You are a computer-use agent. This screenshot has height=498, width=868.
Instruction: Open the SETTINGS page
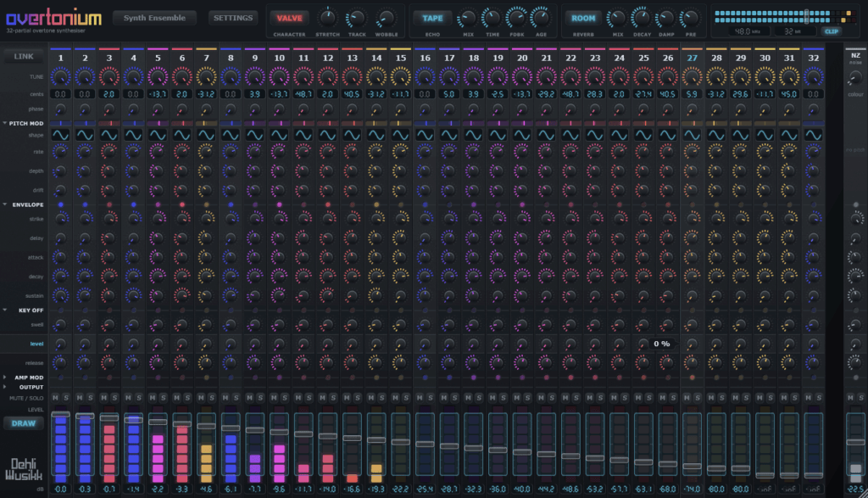(233, 18)
